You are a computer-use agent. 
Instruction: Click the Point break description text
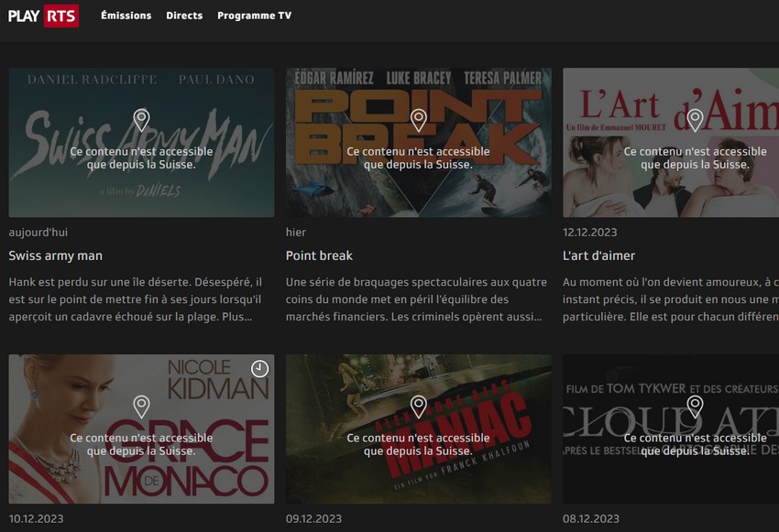[x=416, y=299]
